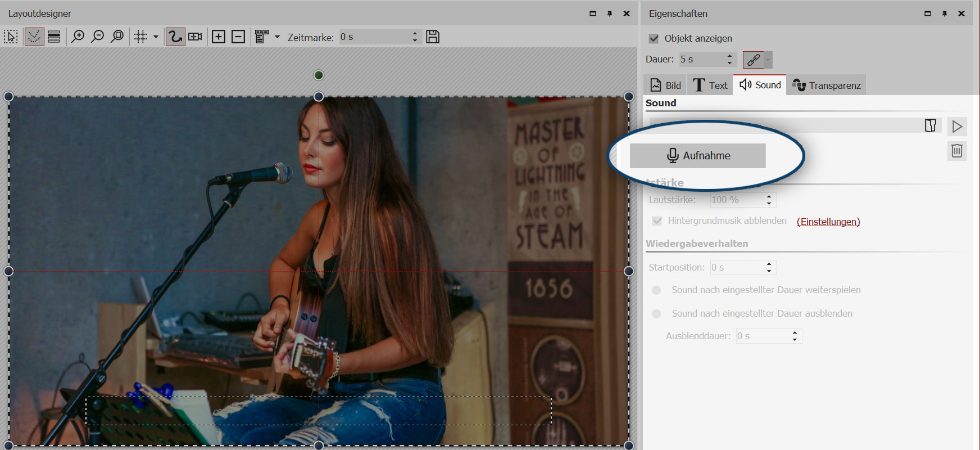Open the sound file browse icon
Viewport: 980px width, 450px height.
(931, 125)
